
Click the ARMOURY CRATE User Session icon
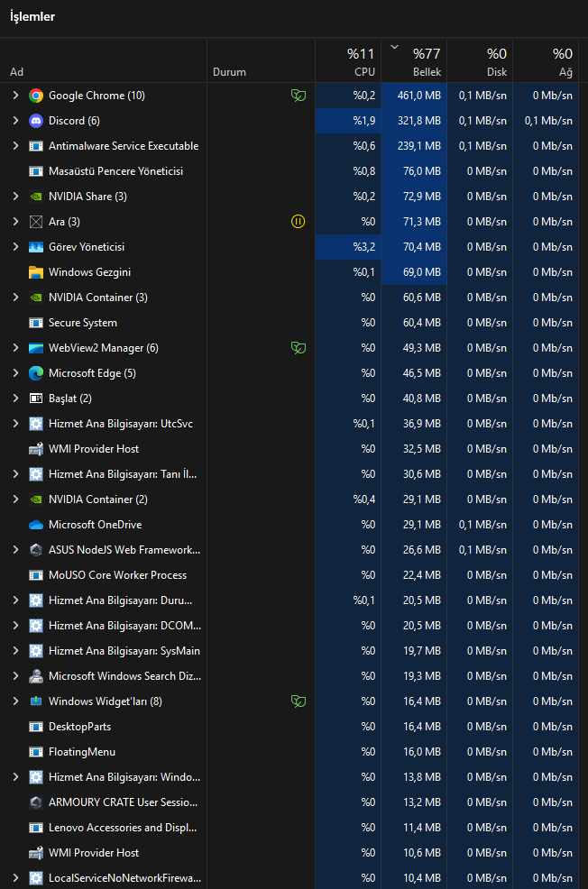click(x=36, y=802)
